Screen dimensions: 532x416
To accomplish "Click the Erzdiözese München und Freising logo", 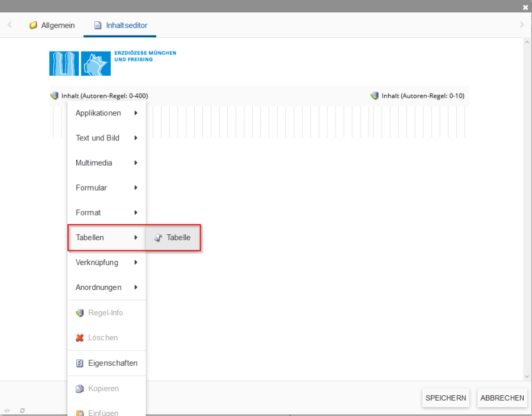I will click(x=112, y=63).
